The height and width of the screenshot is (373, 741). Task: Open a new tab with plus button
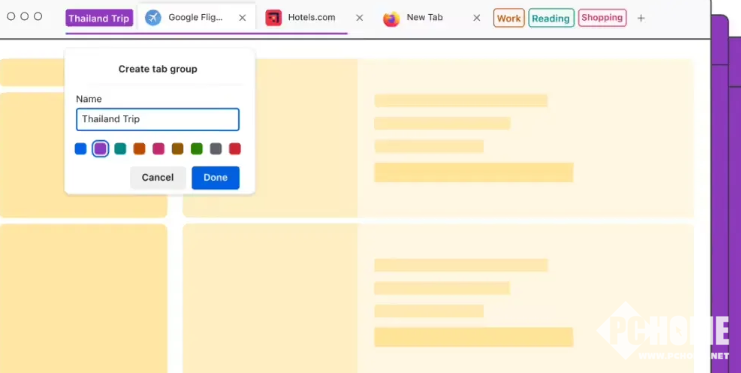pos(641,18)
